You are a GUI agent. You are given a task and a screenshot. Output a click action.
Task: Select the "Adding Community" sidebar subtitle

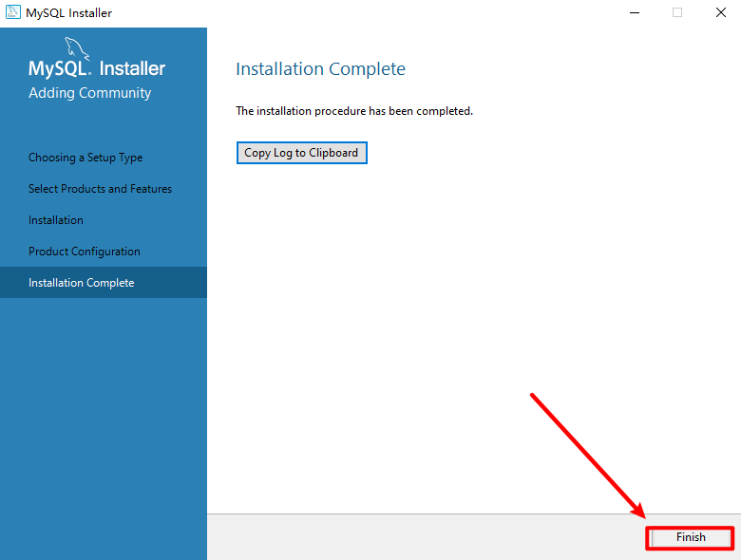(89, 93)
